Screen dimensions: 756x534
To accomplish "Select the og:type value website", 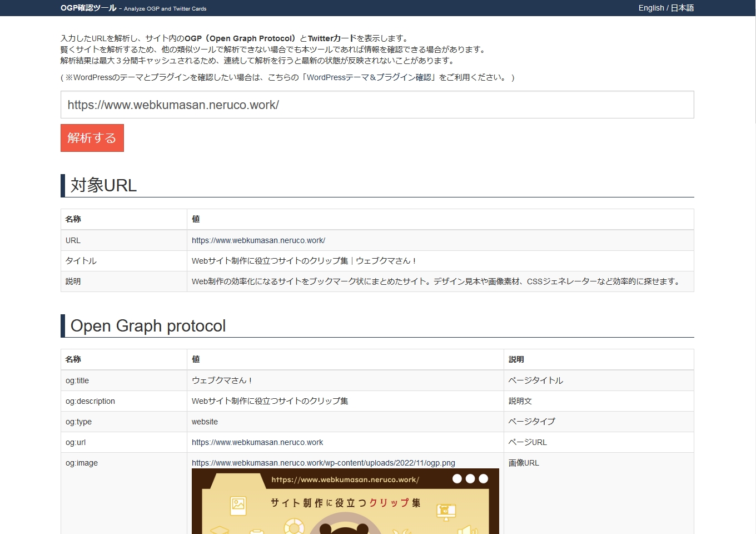I will pyautogui.click(x=205, y=422).
